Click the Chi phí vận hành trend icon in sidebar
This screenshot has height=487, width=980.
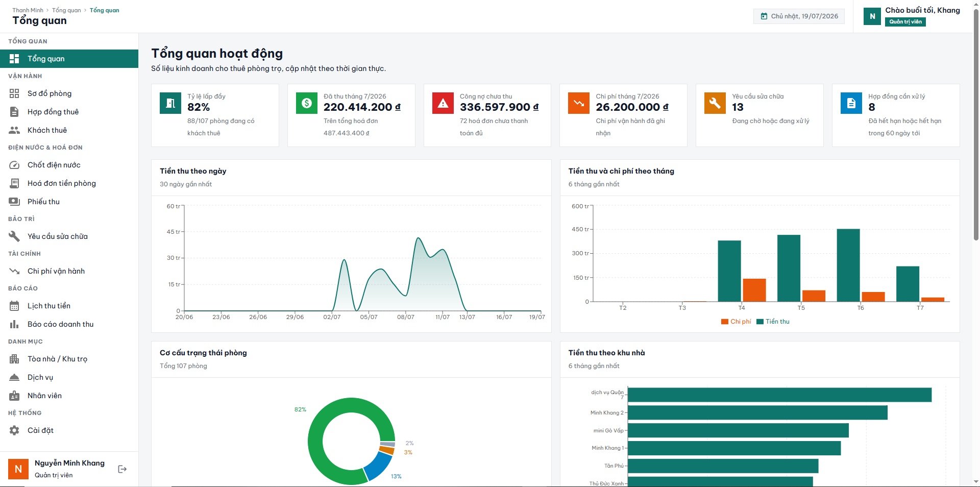tap(14, 271)
